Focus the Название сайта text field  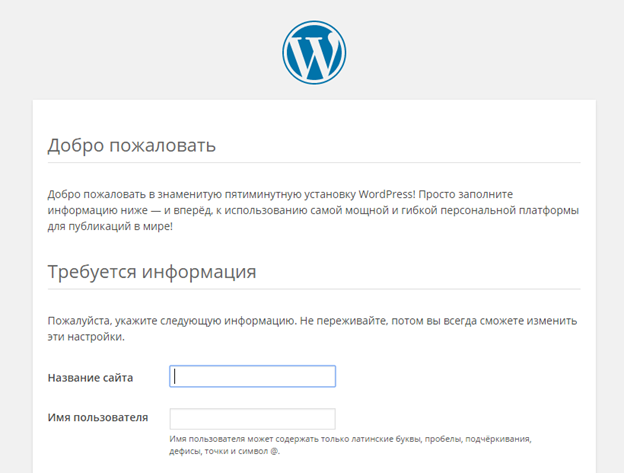[252, 376]
